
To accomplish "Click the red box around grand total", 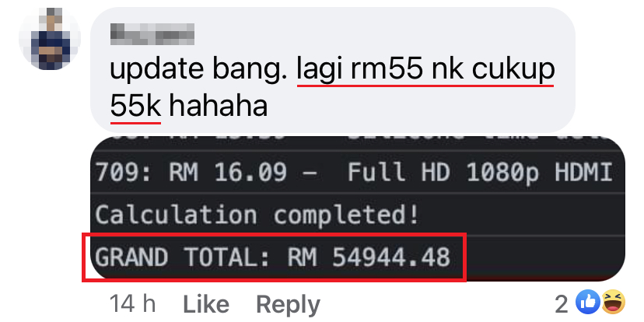I will pos(275,257).
